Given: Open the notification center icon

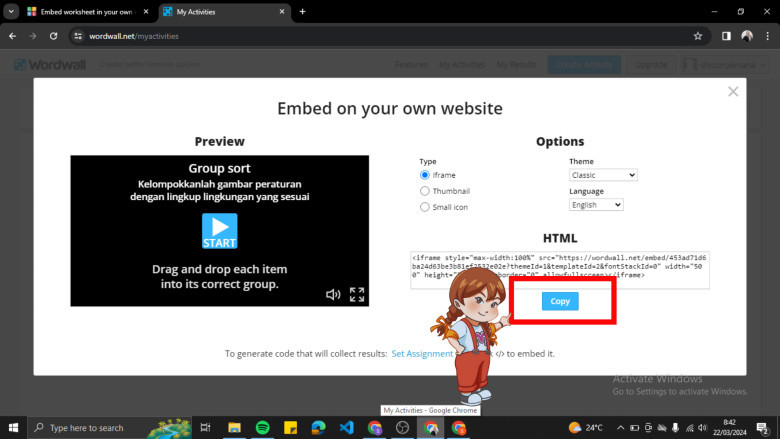Looking at the screenshot, I should [x=763, y=428].
